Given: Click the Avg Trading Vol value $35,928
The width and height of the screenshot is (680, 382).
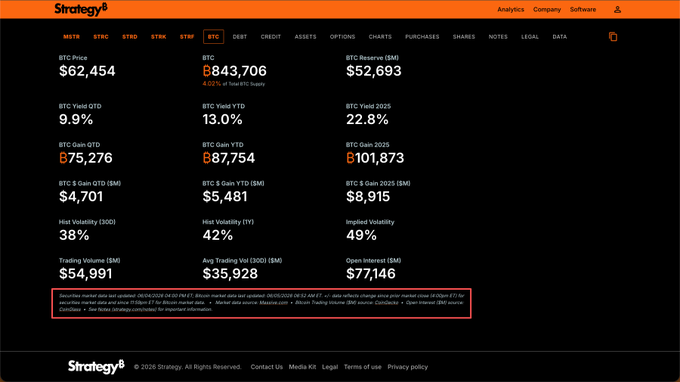Looking at the screenshot, I should (x=230, y=274).
